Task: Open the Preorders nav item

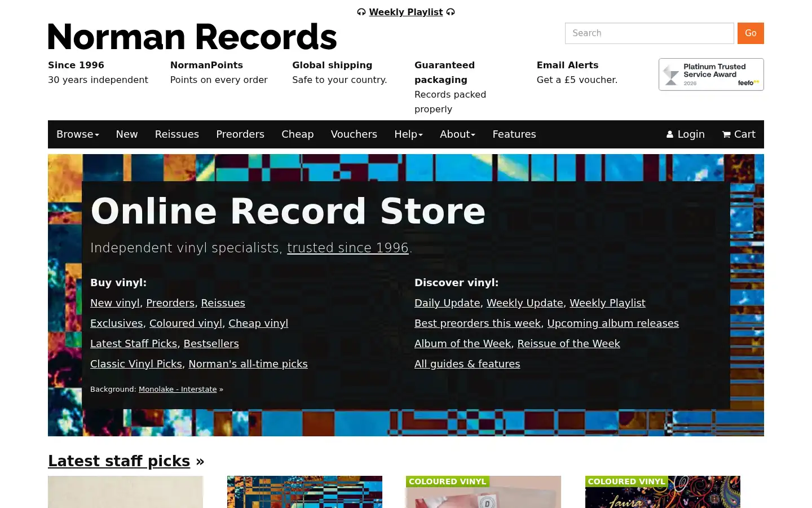Action: click(x=240, y=134)
